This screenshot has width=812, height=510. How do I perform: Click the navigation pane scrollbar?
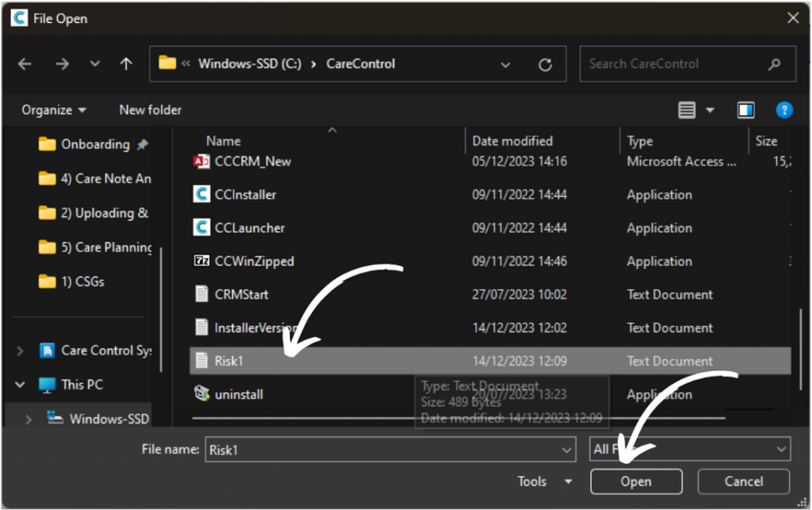[160, 309]
